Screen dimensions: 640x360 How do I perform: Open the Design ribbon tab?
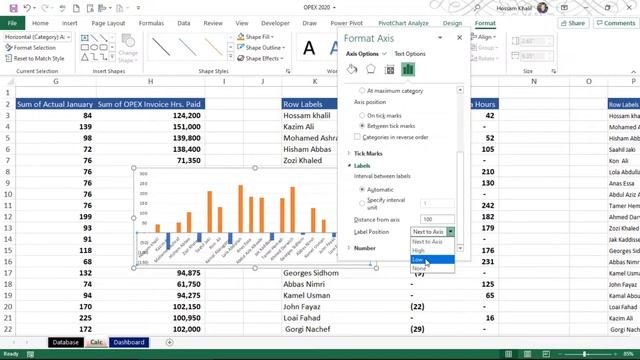pyautogui.click(x=452, y=23)
